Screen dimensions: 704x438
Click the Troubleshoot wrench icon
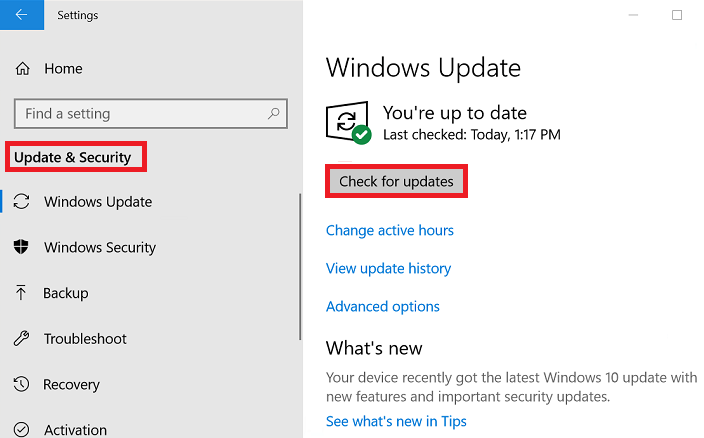coord(21,338)
